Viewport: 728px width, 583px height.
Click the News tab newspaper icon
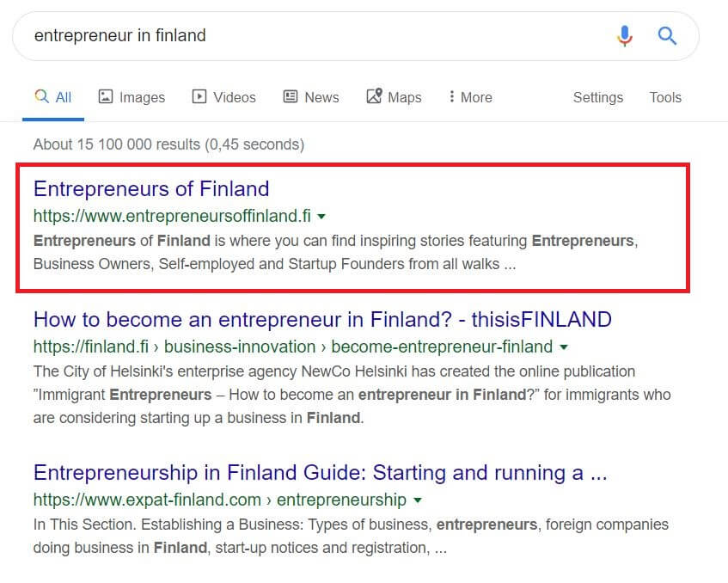291,96
